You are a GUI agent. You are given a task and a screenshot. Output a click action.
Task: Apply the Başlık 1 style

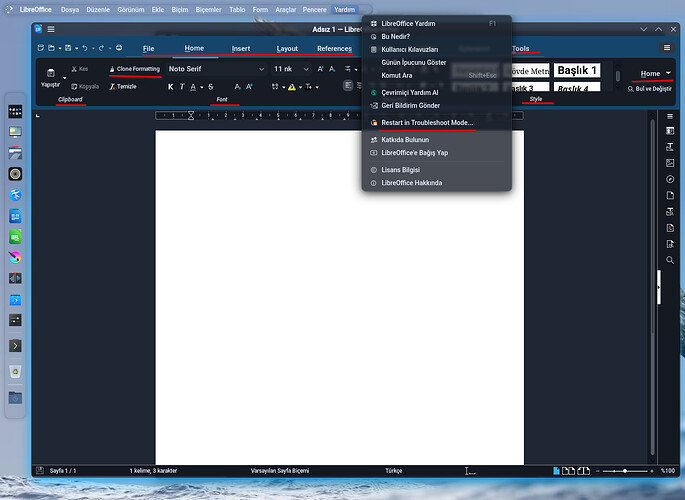(577, 70)
